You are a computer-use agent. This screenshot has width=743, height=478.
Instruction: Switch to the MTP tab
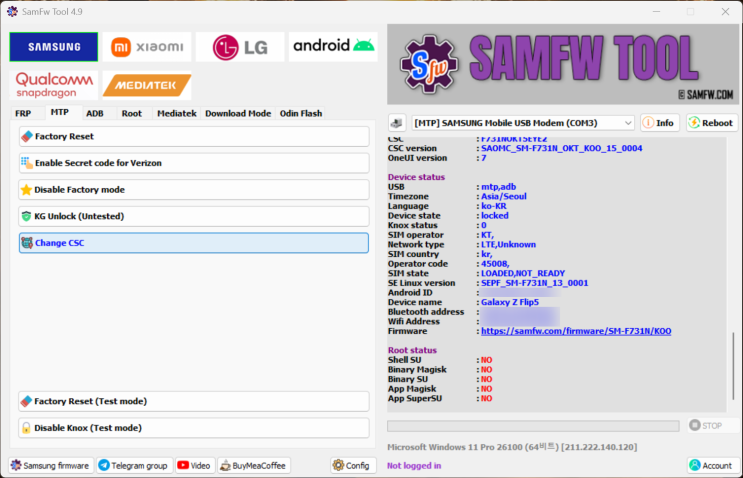pos(60,112)
